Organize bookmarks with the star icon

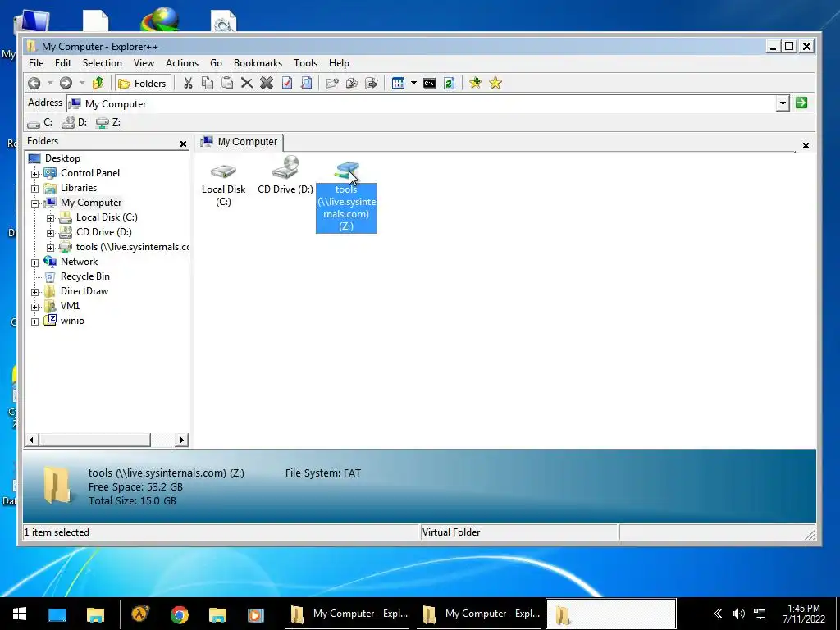tap(495, 83)
